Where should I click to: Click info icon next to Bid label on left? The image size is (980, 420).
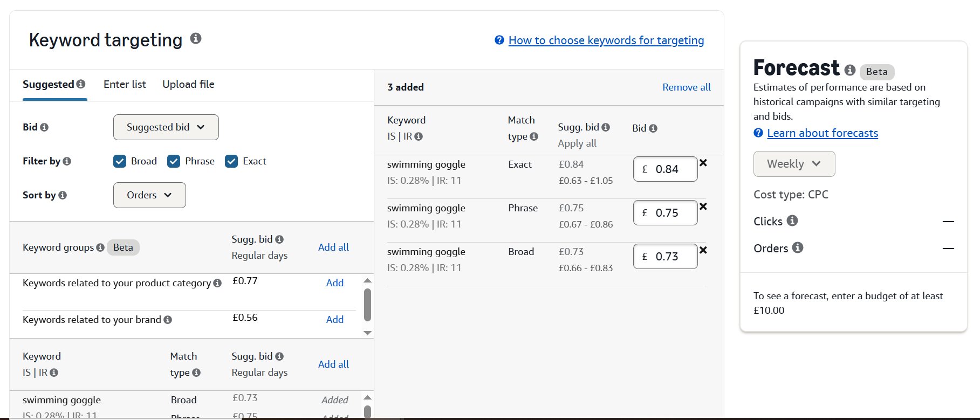click(44, 127)
